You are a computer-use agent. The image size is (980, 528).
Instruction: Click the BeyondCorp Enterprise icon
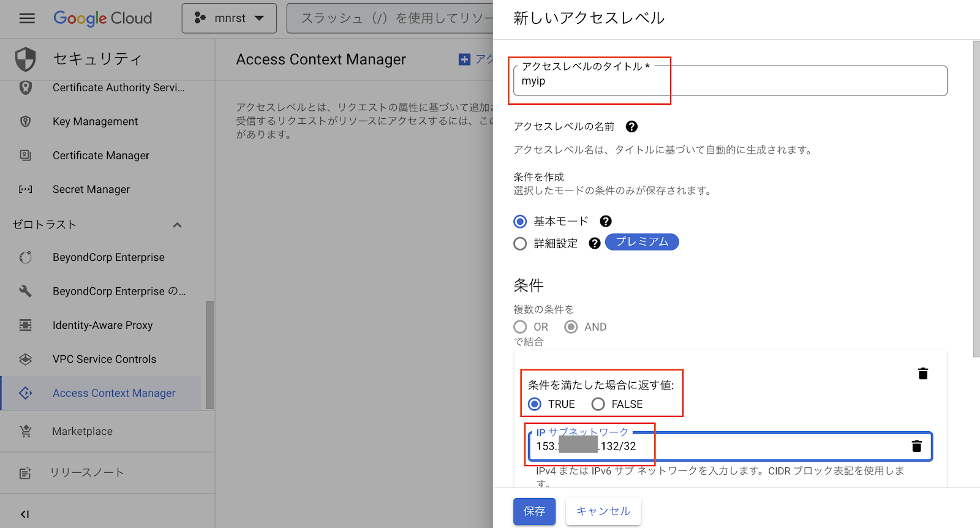[x=25, y=257]
